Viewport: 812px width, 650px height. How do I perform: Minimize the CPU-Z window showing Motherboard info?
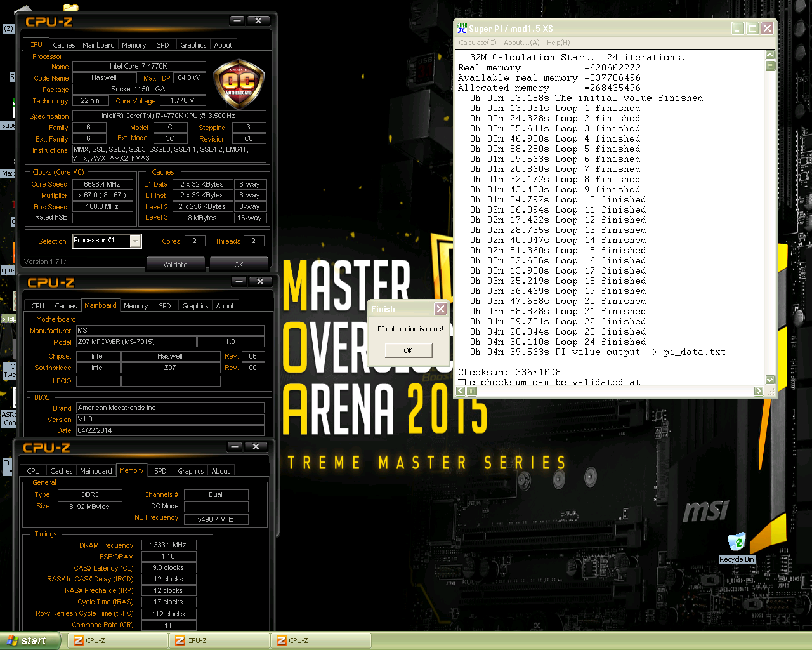(239, 281)
